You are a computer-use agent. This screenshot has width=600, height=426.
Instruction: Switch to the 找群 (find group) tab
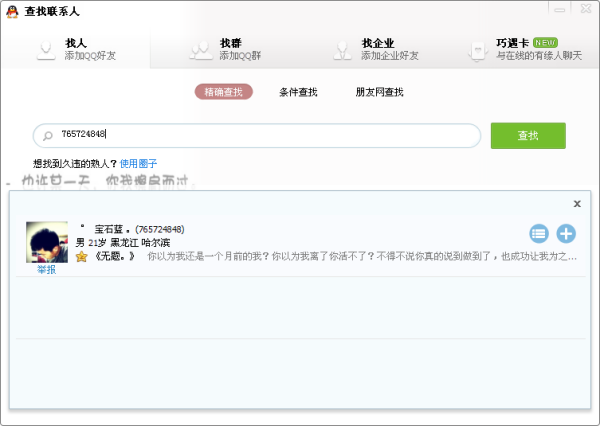point(231,49)
